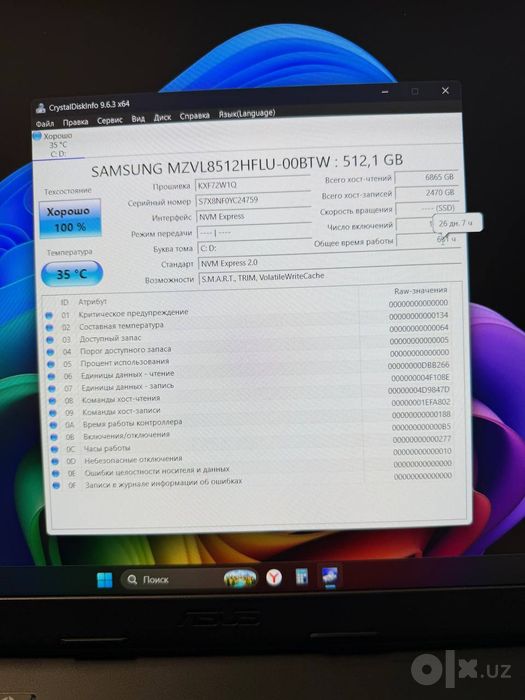This screenshot has height=700, width=525.
Task: Click the transfer mode field
Action: [x=254, y=232]
